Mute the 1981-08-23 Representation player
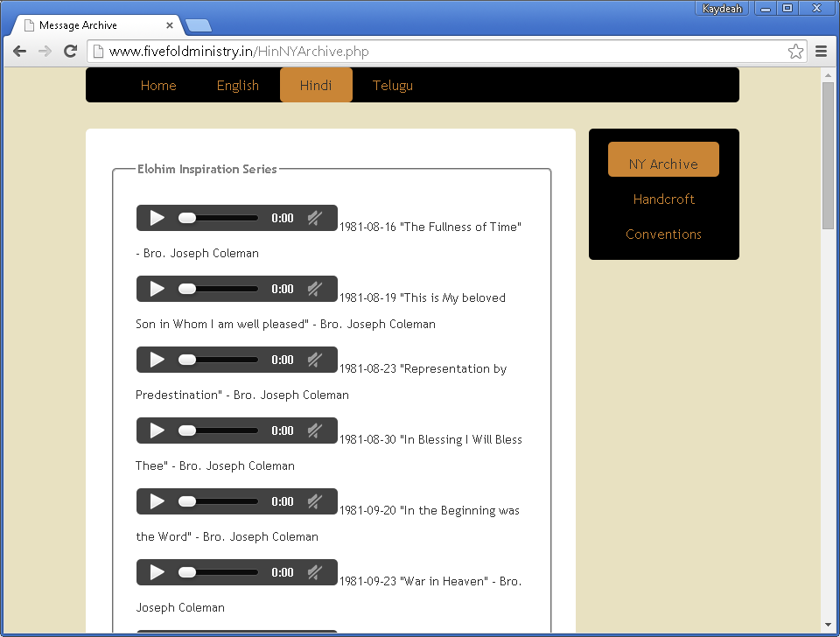The height and width of the screenshot is (637, 840). [x=315, y=360]
